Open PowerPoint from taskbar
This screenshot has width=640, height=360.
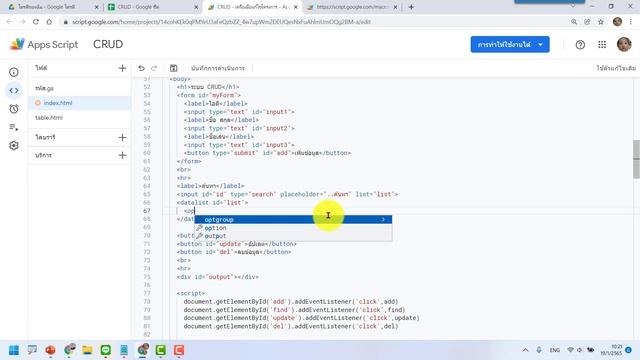[50, 350]
